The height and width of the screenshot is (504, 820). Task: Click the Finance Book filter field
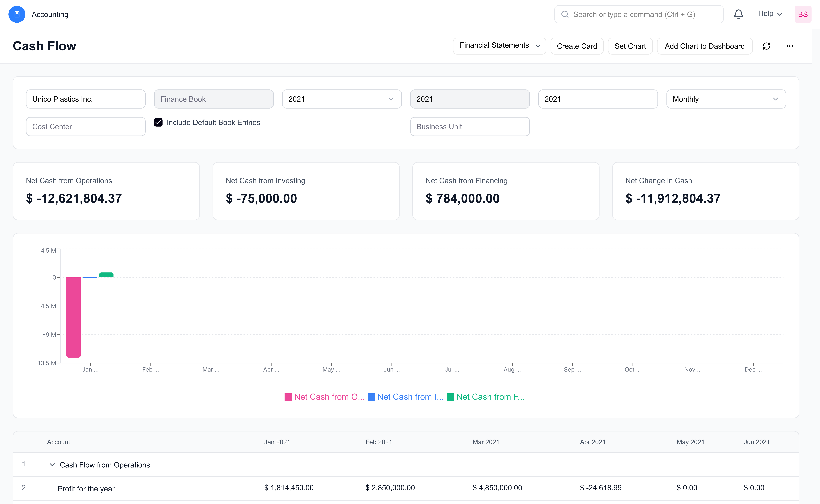point(214,99)
